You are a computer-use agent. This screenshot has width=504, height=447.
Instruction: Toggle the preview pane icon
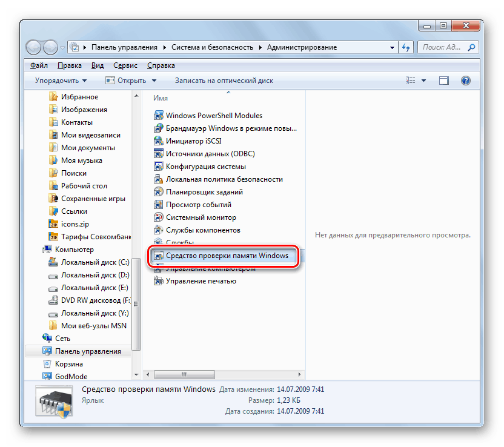444,81
